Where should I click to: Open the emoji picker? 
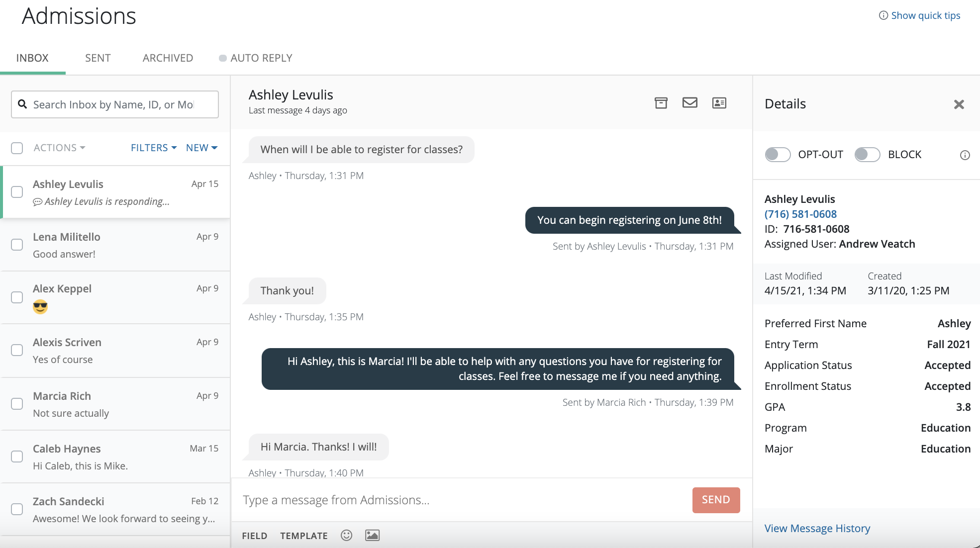[x=346, y=535]
